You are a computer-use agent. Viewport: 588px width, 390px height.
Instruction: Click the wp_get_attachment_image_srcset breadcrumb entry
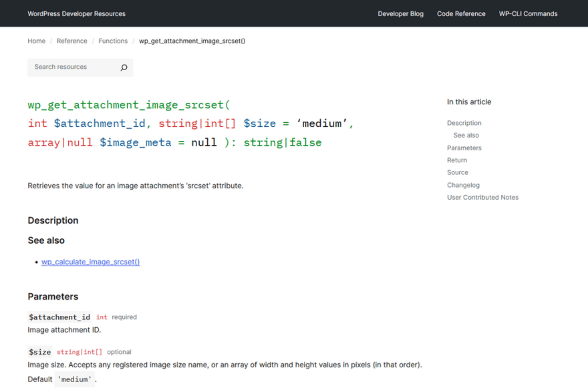[x=191, y=41]
